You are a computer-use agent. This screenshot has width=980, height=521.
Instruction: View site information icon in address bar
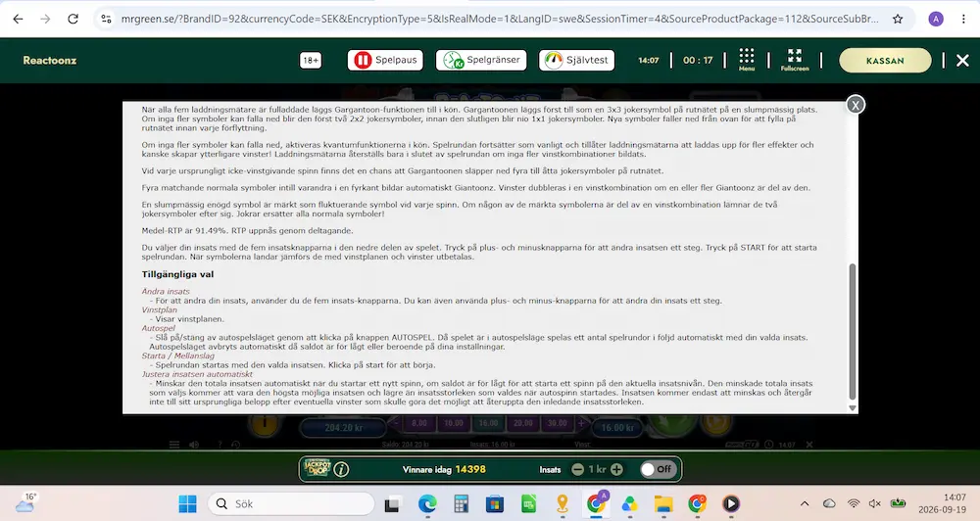tap(106, 19)
